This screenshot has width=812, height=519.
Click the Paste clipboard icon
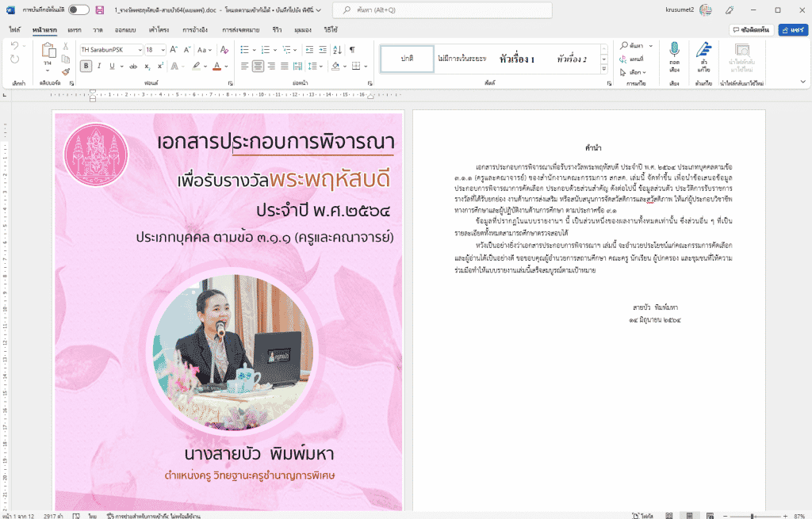pos(48,51)
